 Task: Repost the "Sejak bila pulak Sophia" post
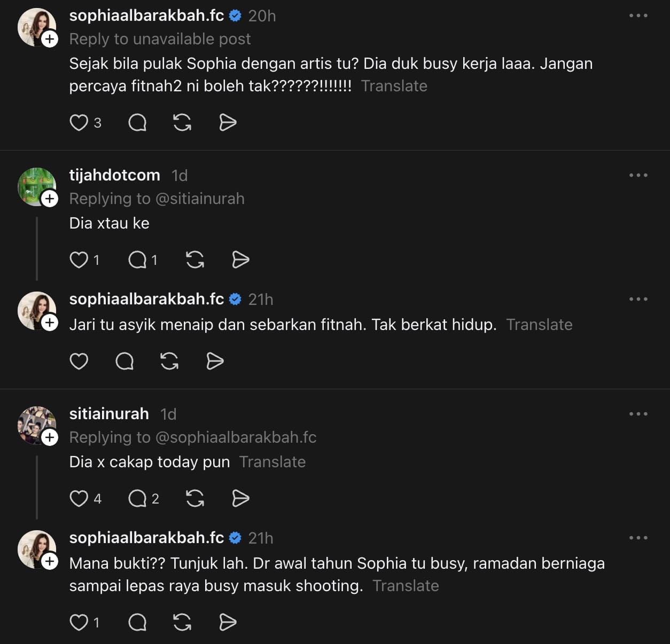[x=182, y=123]
